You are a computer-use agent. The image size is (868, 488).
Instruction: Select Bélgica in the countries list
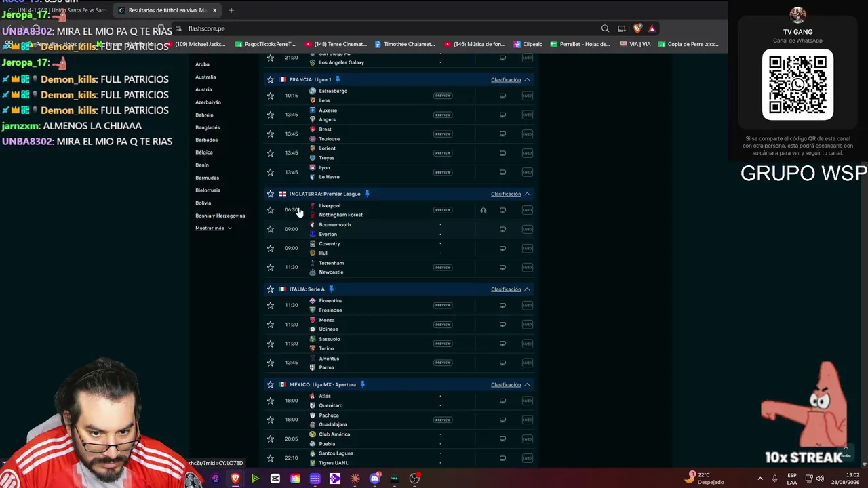204,152
